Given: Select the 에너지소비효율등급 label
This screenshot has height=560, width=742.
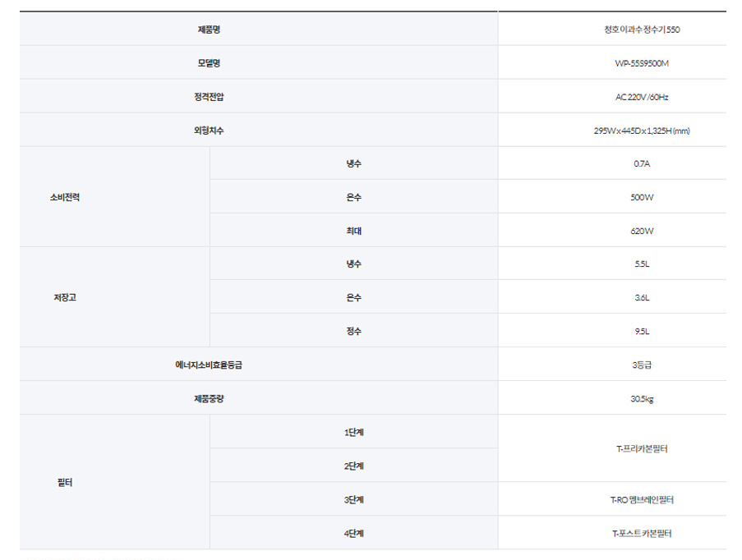Looking at the screenshot, I should 203,365.
